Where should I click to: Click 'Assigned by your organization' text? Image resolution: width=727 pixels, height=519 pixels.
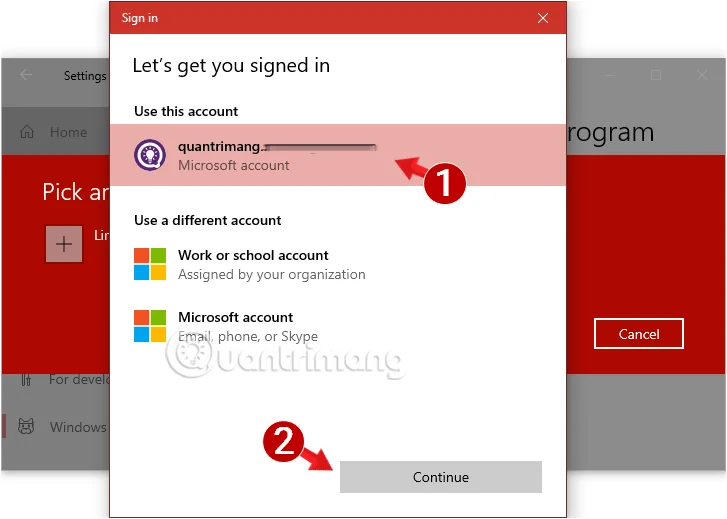[x=272, y=274]
